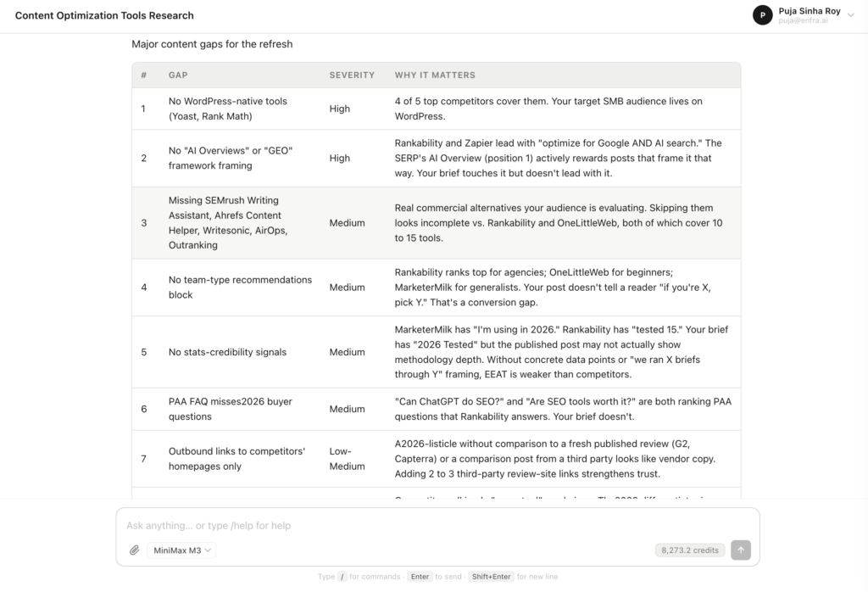Click the SEVERITY column header
The width and height of the screenshot is (868, 592).
[x=352, y=75]
